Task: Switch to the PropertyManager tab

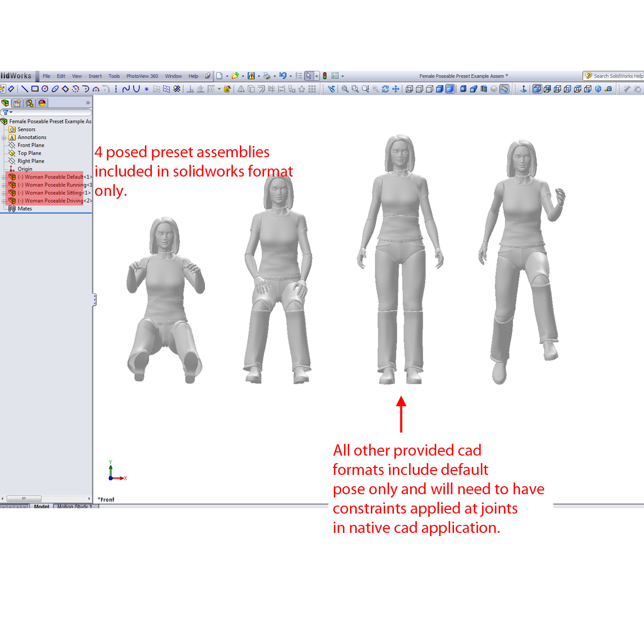Action: [17, 103]
